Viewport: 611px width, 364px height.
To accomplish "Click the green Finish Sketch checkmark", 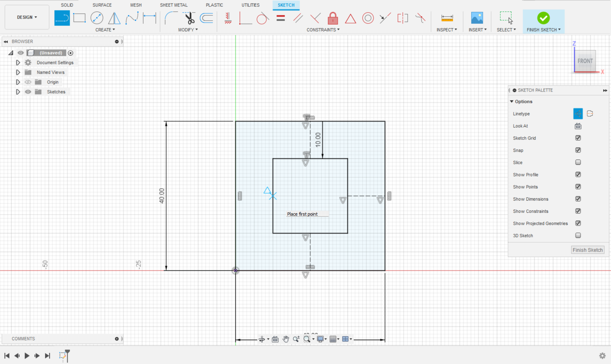I will tap(543, 18).
